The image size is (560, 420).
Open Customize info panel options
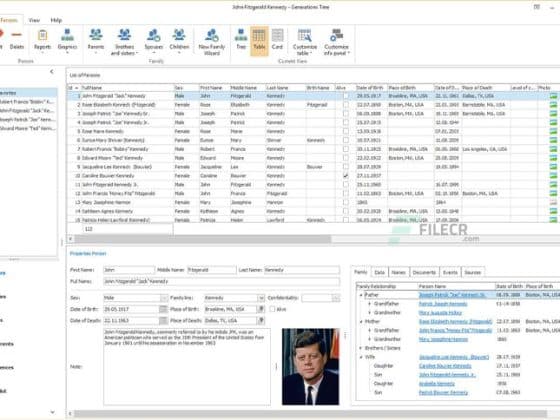(x=336, y=41)
